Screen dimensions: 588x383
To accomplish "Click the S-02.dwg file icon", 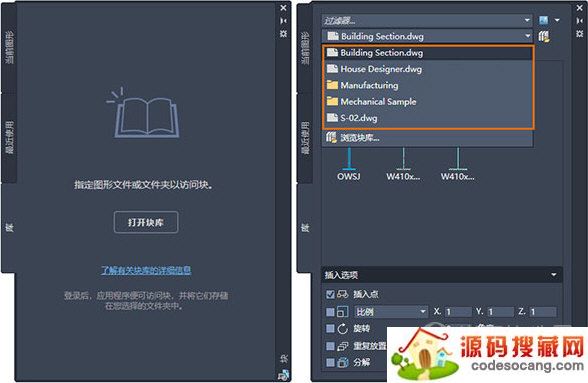I will (x=332, y=118).
